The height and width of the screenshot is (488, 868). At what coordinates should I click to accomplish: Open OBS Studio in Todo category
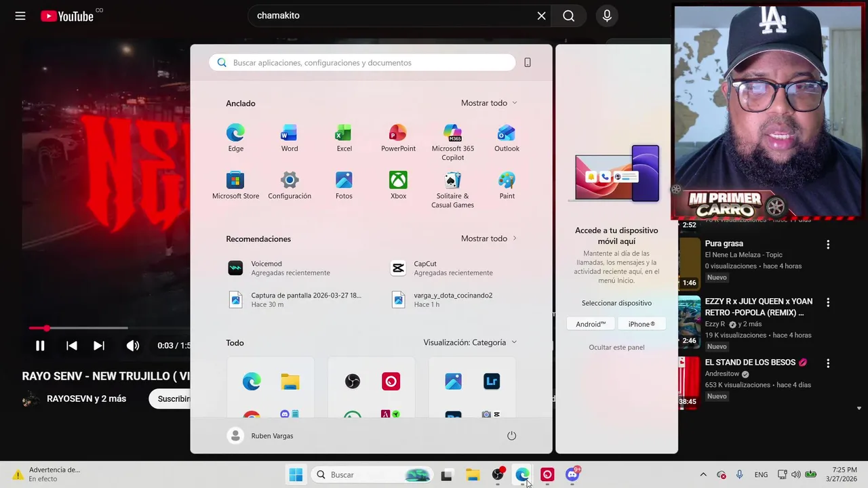[x=353, y=382]
